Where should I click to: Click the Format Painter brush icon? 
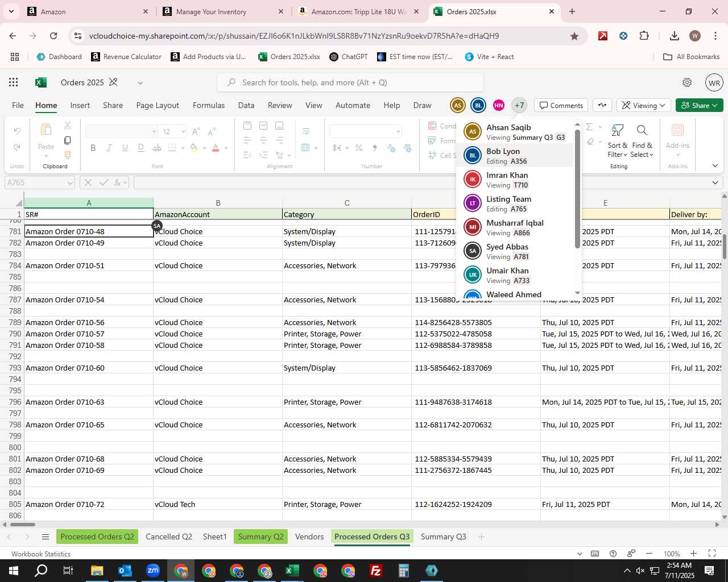pyautogui.click(x=68, y=155)
